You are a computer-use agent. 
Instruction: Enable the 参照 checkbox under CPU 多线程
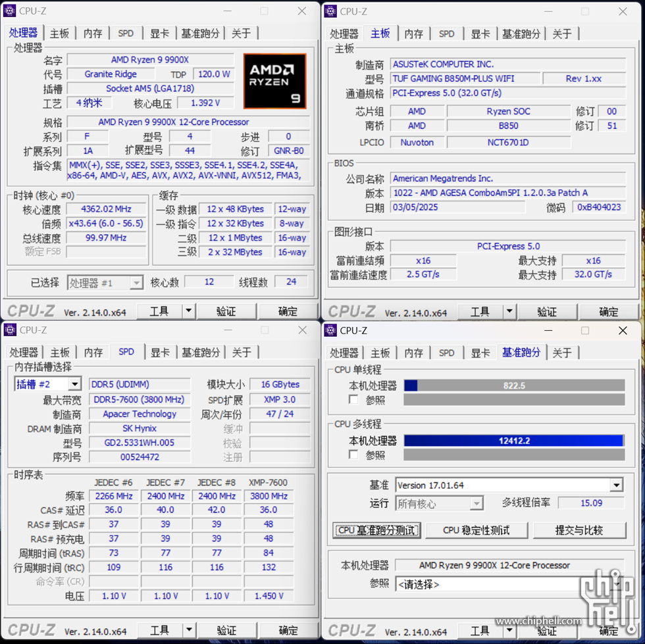[x=353, y=455]
